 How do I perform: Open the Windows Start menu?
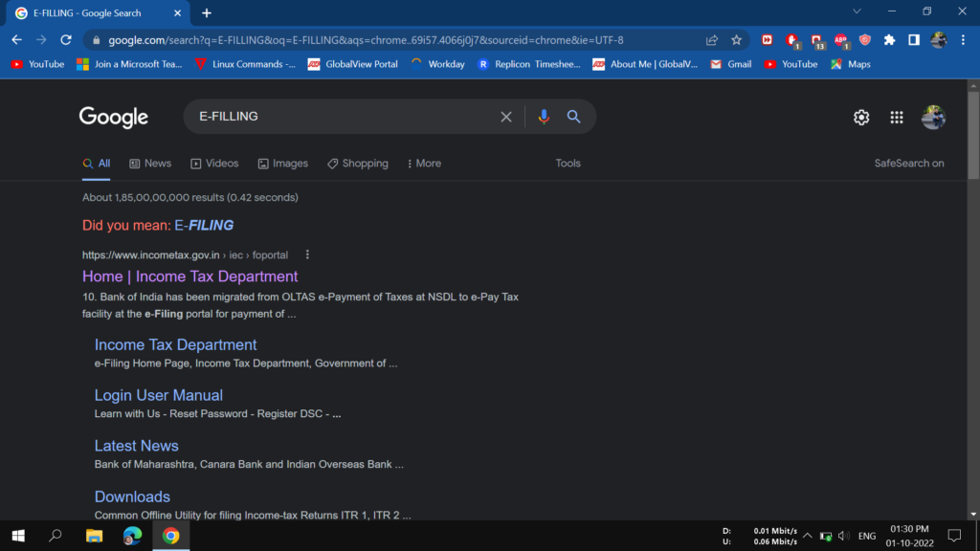[18, 536]
